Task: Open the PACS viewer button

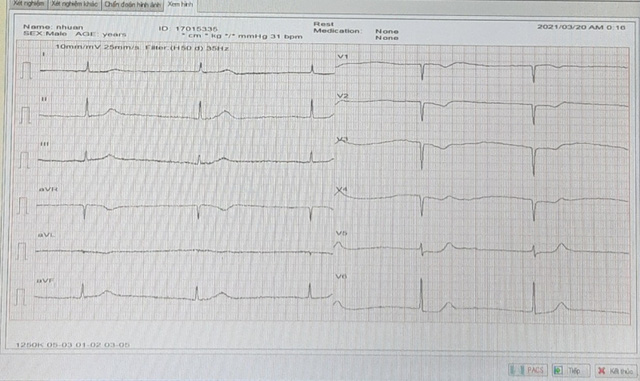Action: point(528,370)
